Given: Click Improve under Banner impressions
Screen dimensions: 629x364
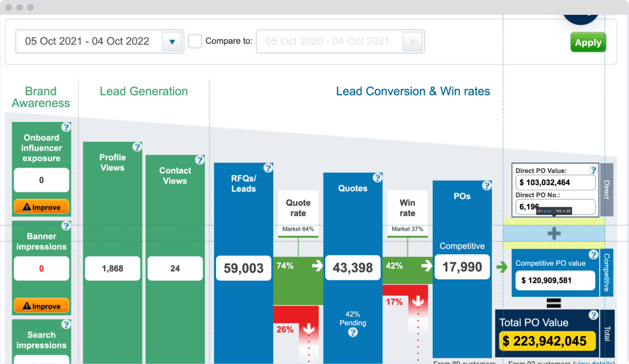Looking at the screenshot, I should point(42,306).
